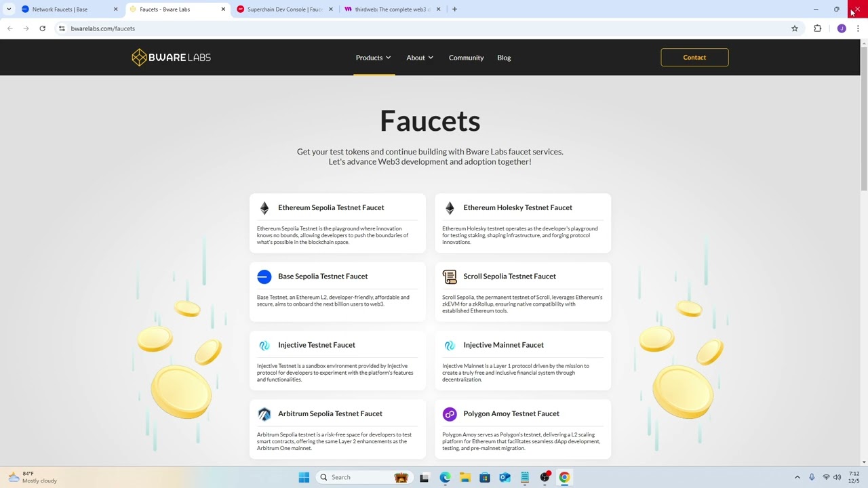Open OBS Studio from the taskbar
The height and width of the screenshot is (488, 868).
tap(545, 477)
